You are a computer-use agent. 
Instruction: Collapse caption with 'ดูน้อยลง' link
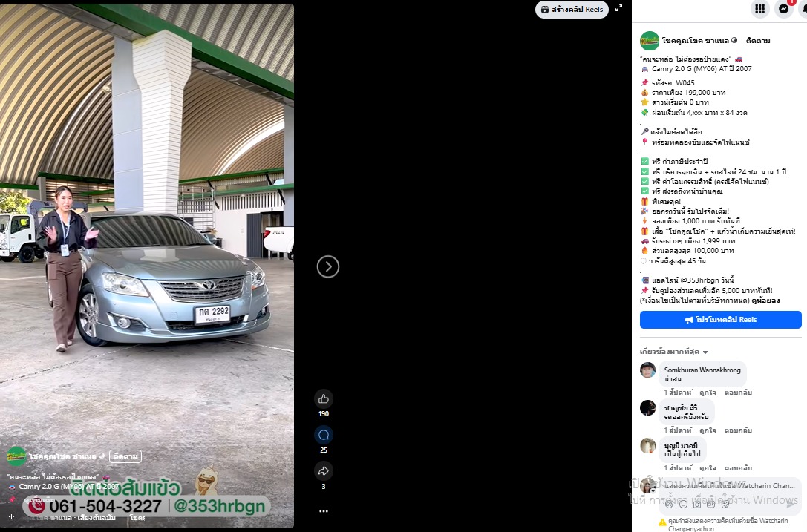tap(765, 301)
